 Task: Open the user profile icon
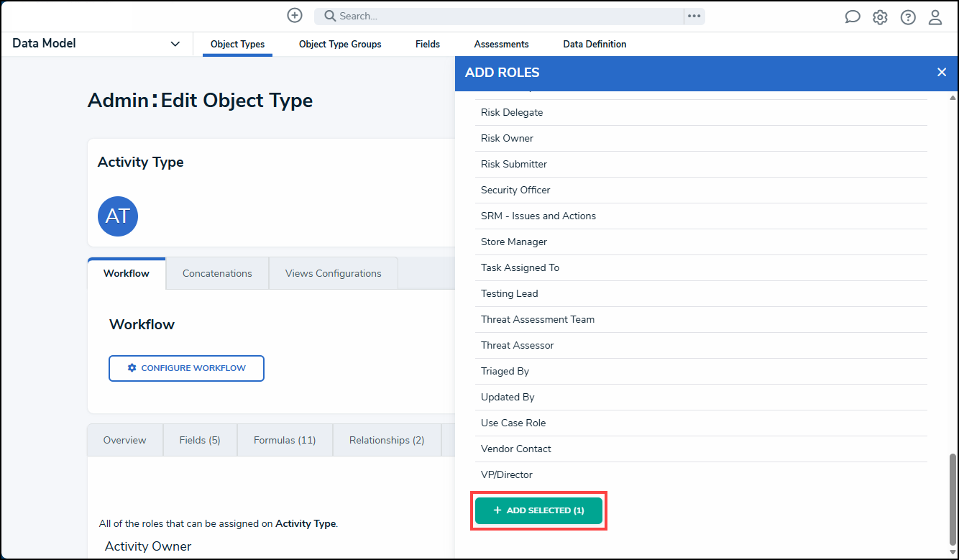(x=935, y=17)
